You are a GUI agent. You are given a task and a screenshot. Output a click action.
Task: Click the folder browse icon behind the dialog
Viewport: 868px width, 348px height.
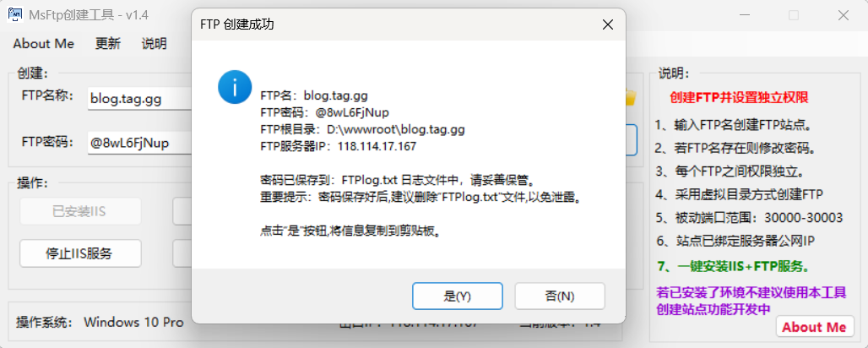click(631, 97)
